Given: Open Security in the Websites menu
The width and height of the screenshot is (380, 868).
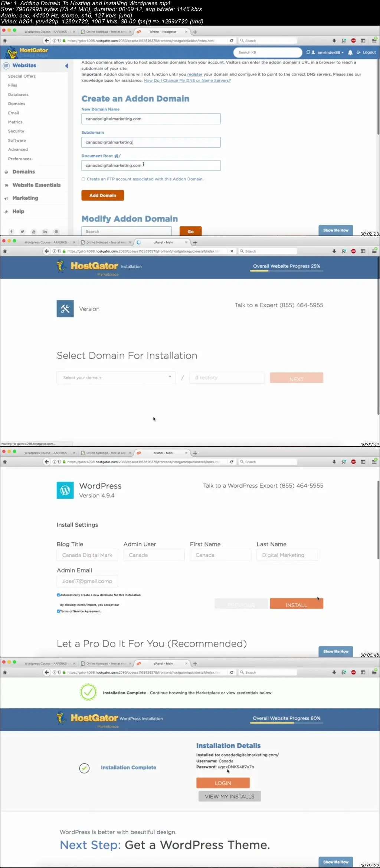Looking at the screenshot, I should (x=16, y=131).
